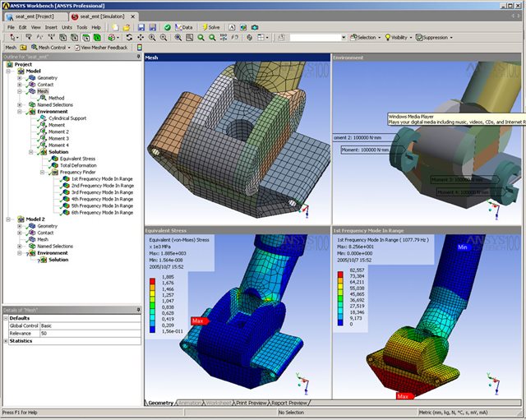Open the Data toolbar button
This screenshot has height=420, width=526.
(184, 27)
